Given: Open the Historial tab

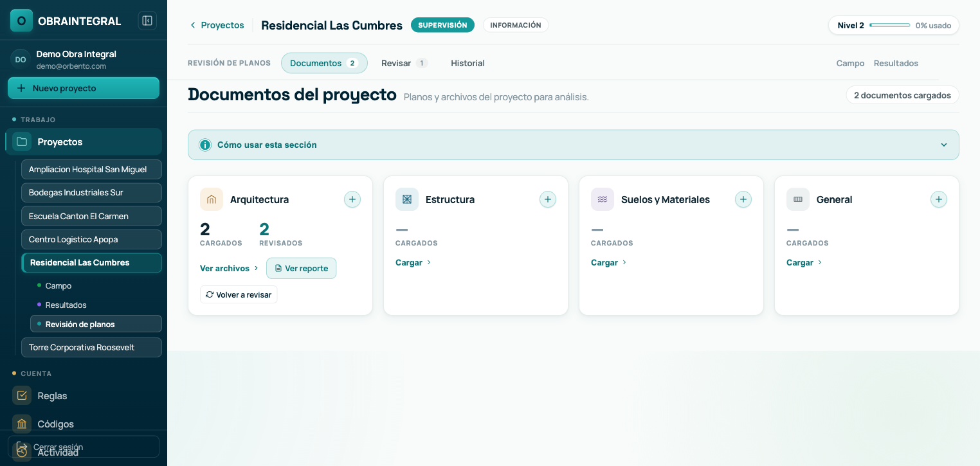Looking at the screenshot, I should click(x=467, y=63).
